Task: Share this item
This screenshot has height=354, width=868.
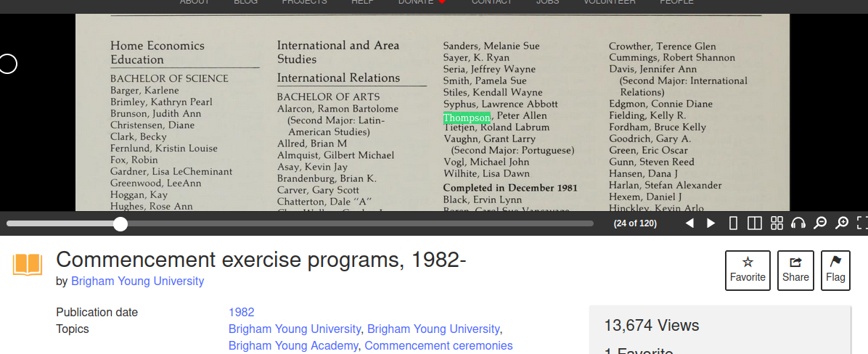Action: 795,271
